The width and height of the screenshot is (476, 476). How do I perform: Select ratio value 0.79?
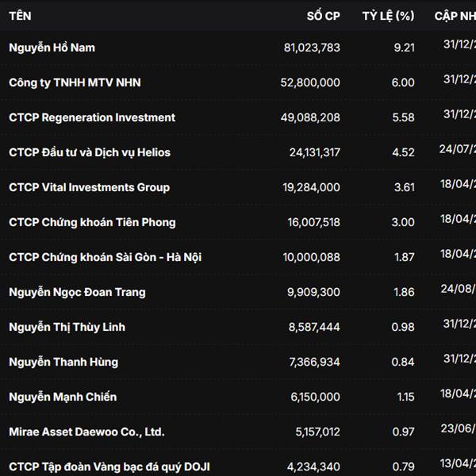[x=403, y=466]
